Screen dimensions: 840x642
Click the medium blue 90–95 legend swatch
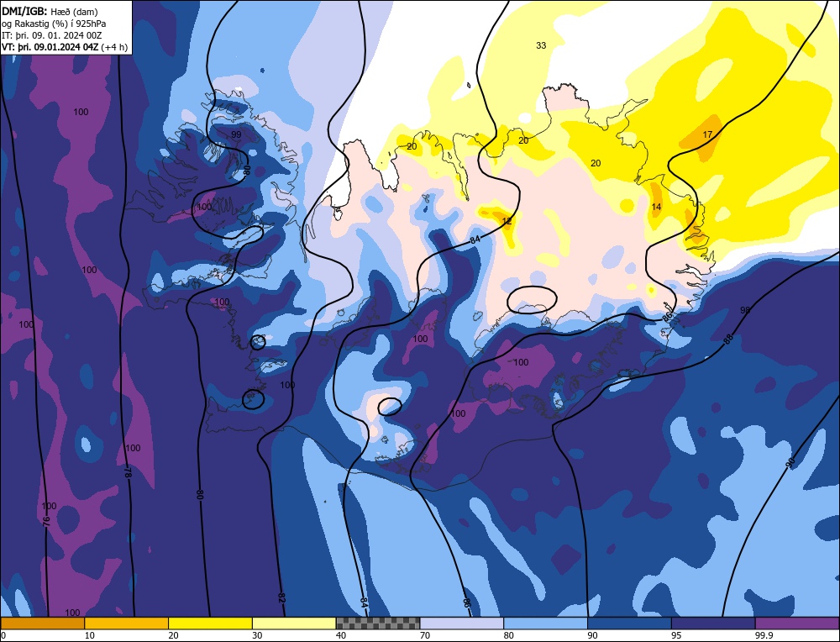(x=629, y=624)
